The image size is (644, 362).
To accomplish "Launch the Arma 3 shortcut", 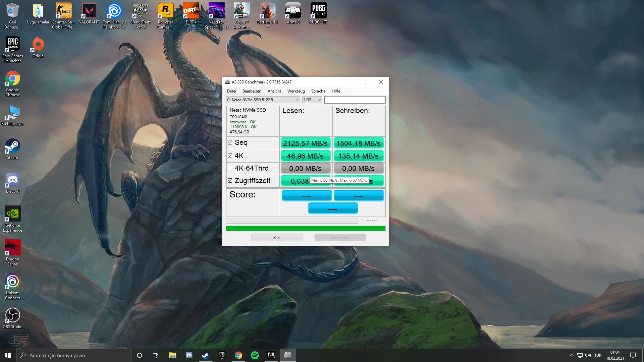I will coord(293,14).
